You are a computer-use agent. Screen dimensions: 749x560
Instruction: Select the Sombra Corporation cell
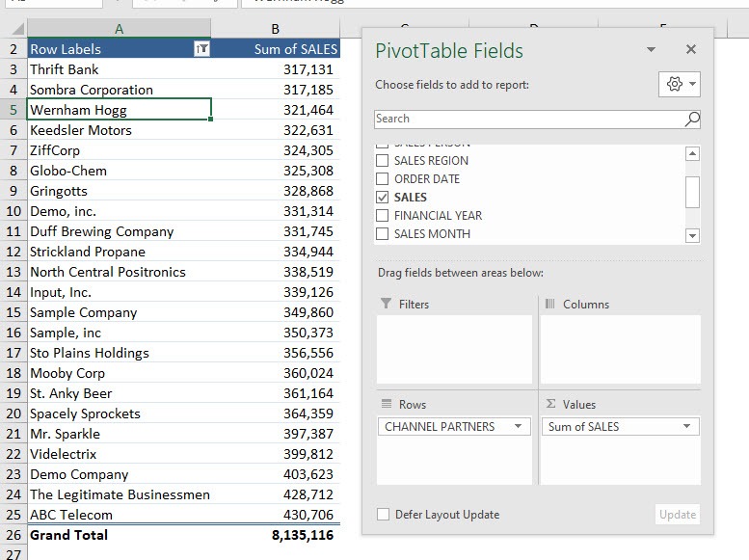(x=119, y=90)
